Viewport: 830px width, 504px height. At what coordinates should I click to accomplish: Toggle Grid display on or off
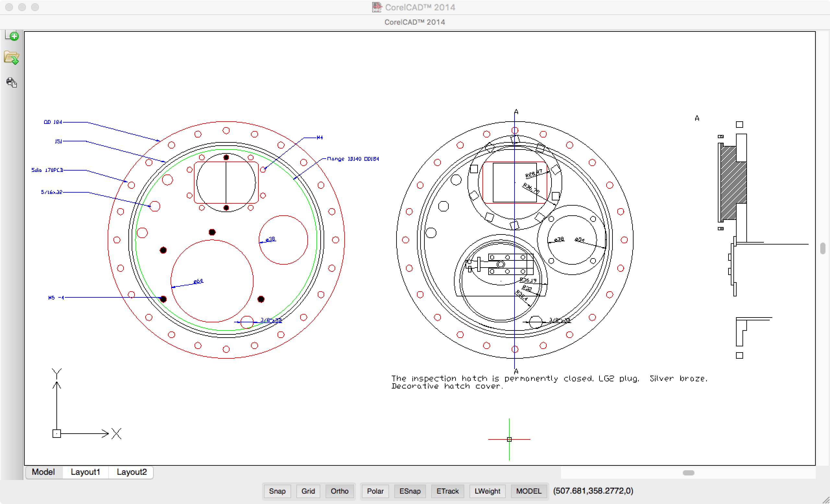tap(308, 491)
